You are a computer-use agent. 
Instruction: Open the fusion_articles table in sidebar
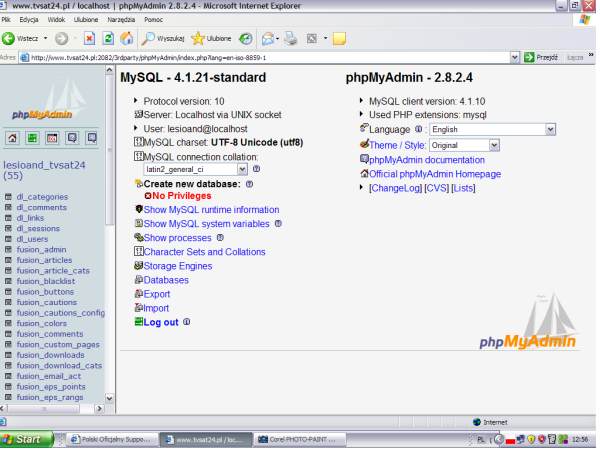pyautogui.click(x=44, y=260)
